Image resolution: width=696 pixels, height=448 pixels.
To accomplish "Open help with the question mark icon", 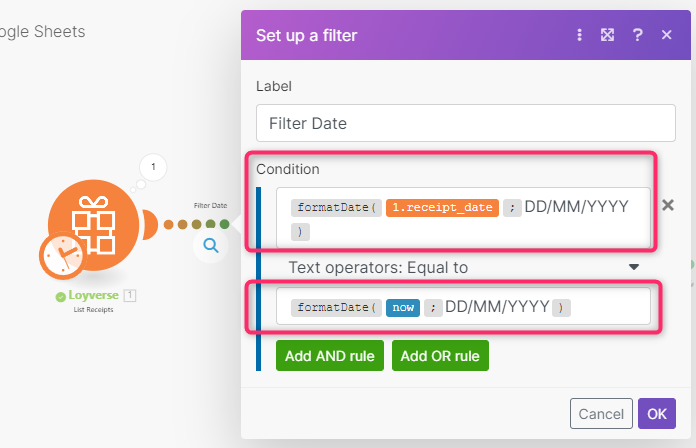I will [x=637, y=35].
